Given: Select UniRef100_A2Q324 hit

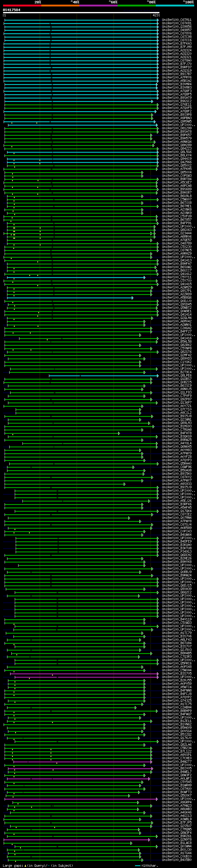Looking at the screenshot, I should tap(176, 50).
